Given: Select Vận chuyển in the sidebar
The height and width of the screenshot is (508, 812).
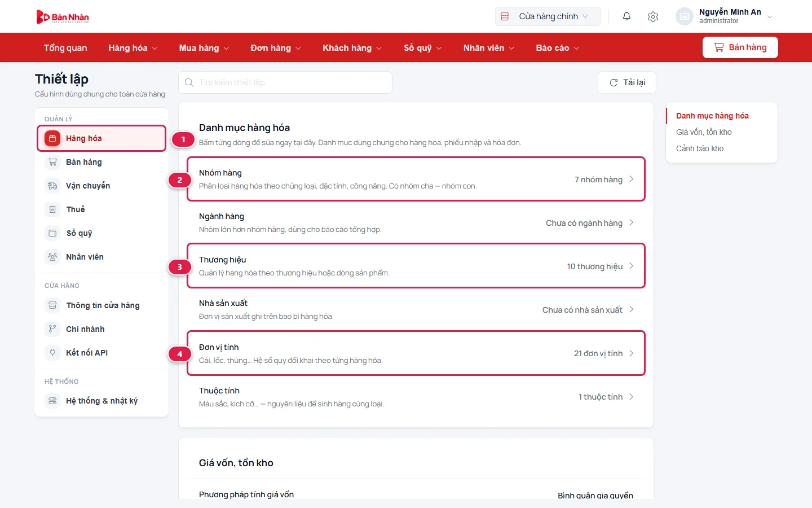Looking at the screenshot, I should 101,186.
